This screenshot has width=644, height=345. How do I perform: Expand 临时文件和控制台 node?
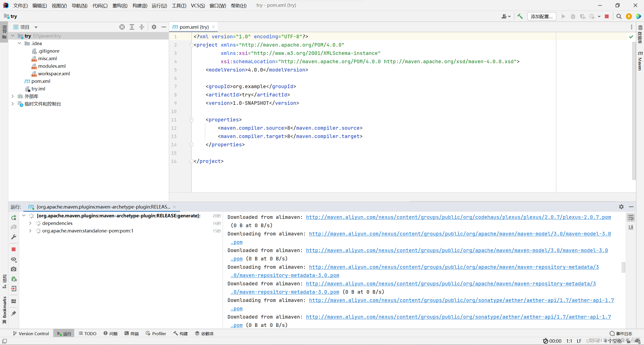point(13,104)
